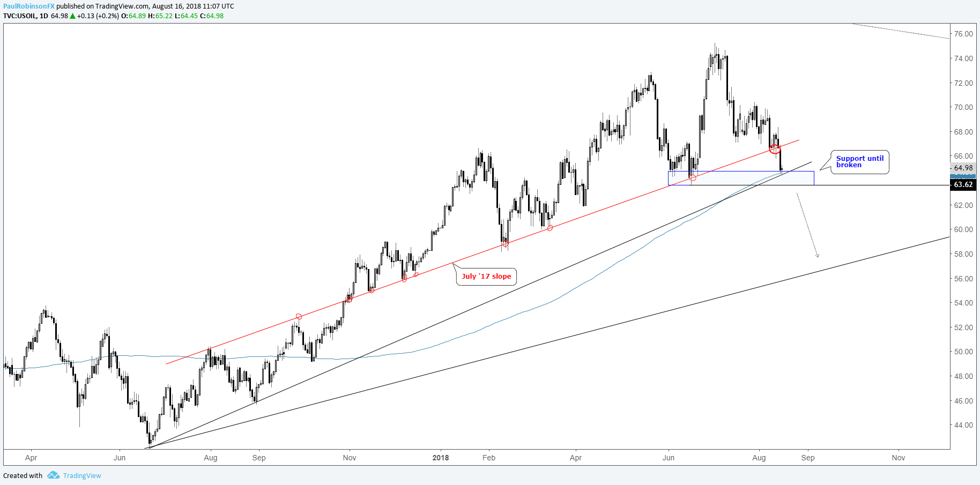Click the TradingView logo icon
Viewport: 980px width, 485px height.
(x=53, y=475)
